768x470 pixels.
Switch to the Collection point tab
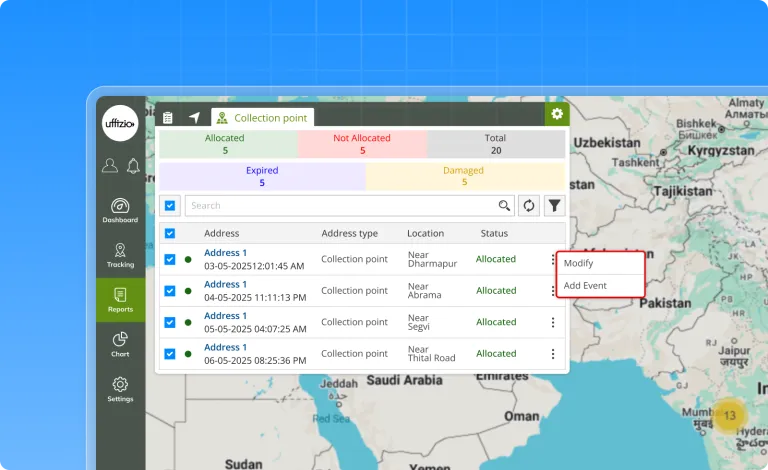pyautogui.click(x=264, y=118)
